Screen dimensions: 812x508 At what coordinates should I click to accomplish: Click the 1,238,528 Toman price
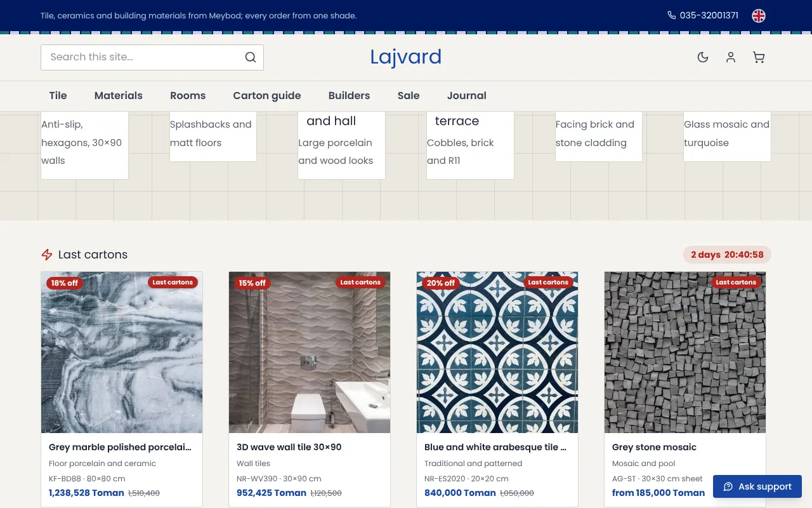[x=87, y=493]
